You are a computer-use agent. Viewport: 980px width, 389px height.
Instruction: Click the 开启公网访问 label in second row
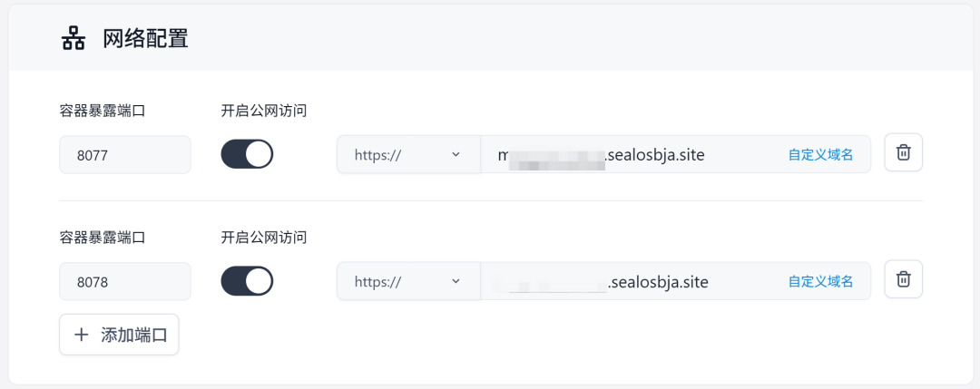point(264,238)
